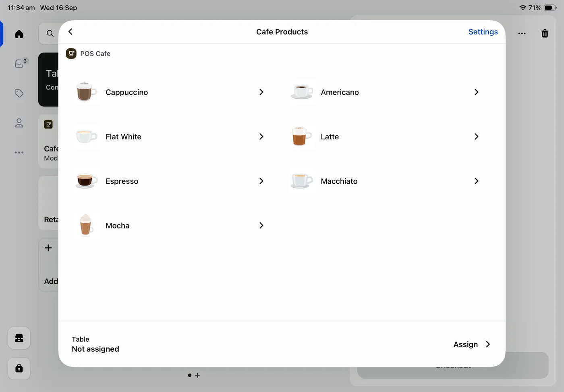564x392 pixels.
Task: Expand Americano options chevron
Action: click(476, 92)
